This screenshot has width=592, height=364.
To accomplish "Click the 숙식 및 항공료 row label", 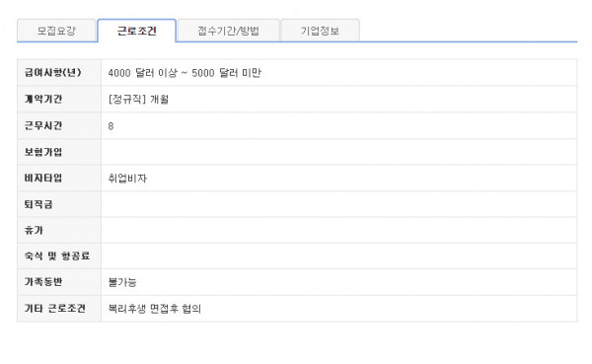I will pyautogui.click(x=57, y=256).
